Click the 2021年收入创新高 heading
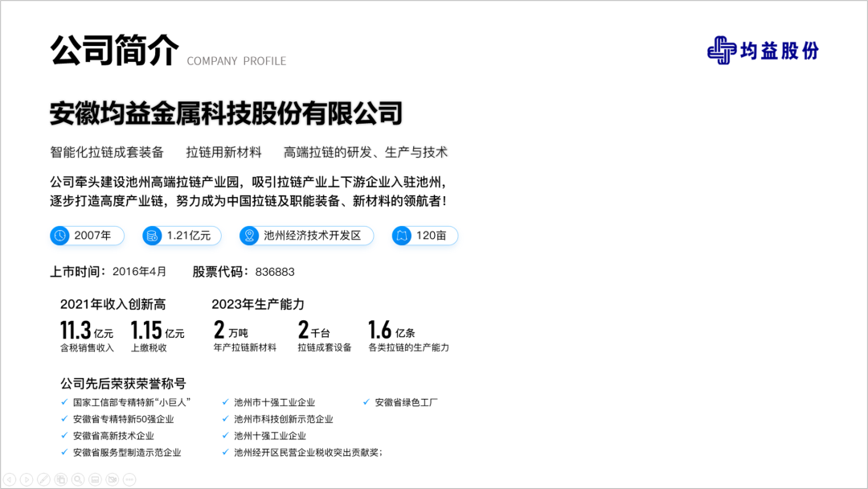Viewport: 868px width, 489px height. [x=113, y=304]
